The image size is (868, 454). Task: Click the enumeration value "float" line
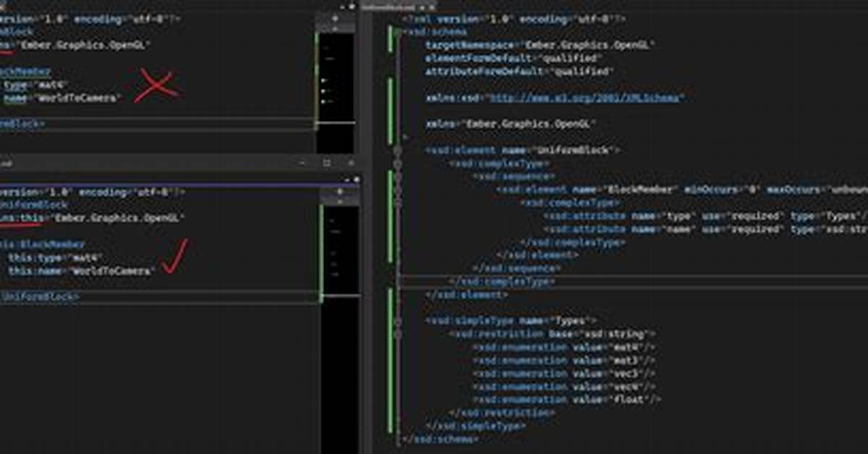pos(567,399)
